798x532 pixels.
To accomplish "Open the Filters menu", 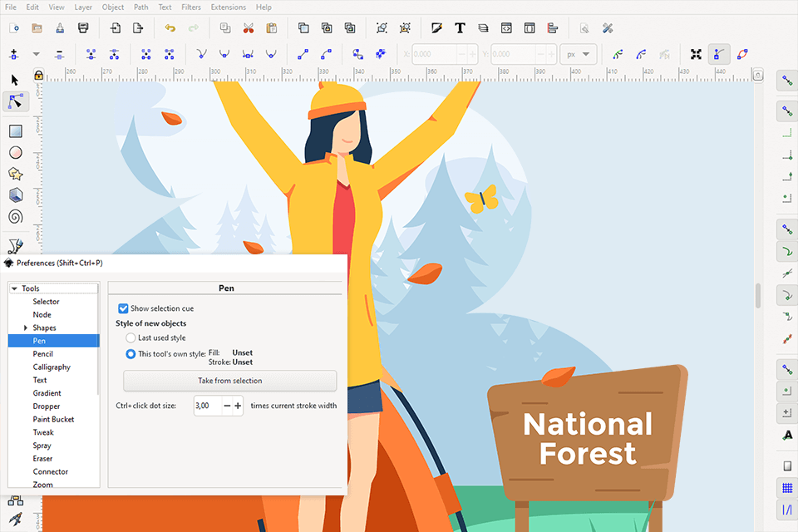I will (191, 7).
